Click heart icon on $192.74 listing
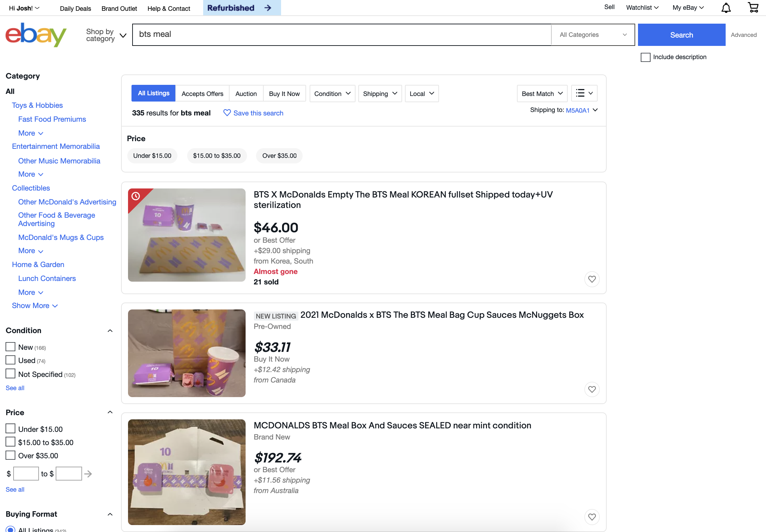Screen dimensions: 766x532 pyautogui.click(x=592, y=517)
